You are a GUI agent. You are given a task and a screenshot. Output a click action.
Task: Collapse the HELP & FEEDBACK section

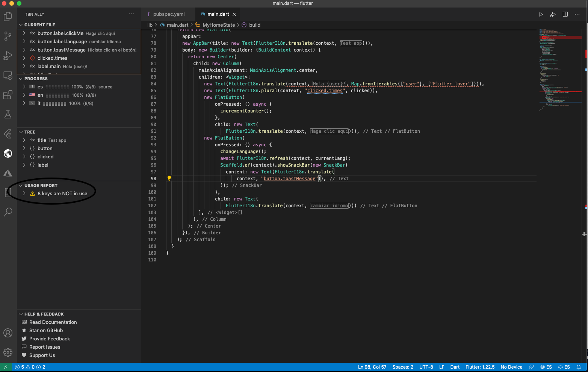click(x=21, y=314)
